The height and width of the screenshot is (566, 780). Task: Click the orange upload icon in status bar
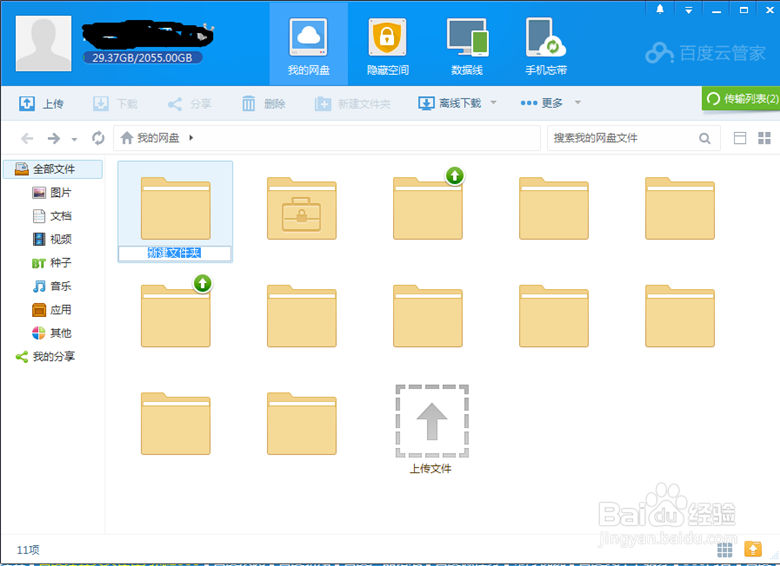[753, 549]
